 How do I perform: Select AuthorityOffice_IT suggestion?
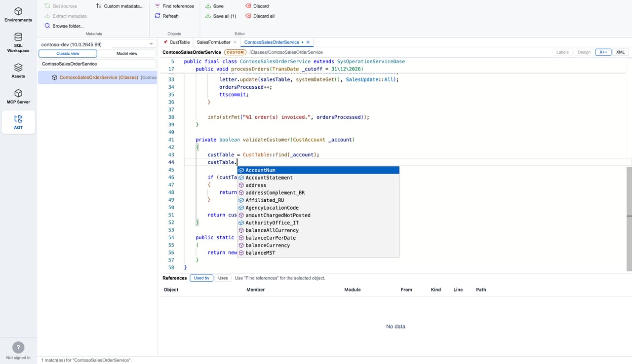tap(318, 222)
